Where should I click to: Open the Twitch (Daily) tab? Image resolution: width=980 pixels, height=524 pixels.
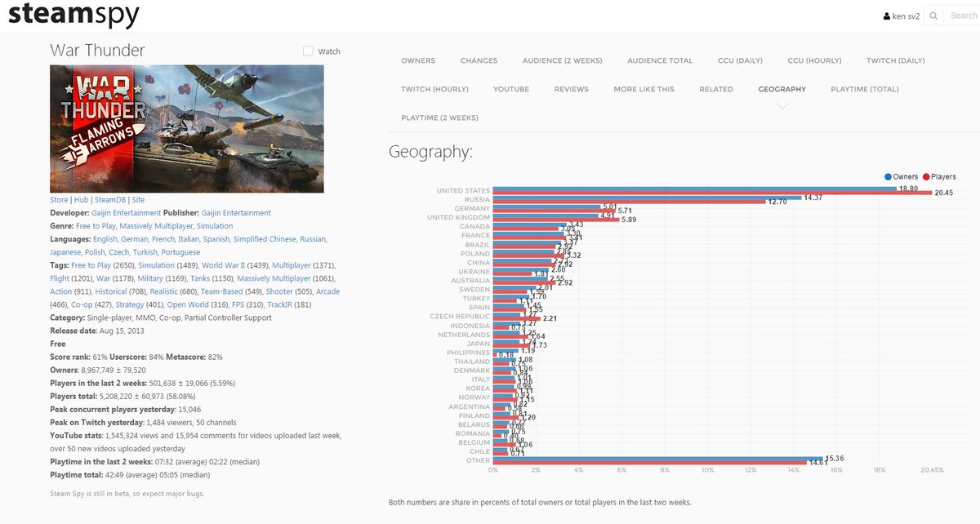896,60
